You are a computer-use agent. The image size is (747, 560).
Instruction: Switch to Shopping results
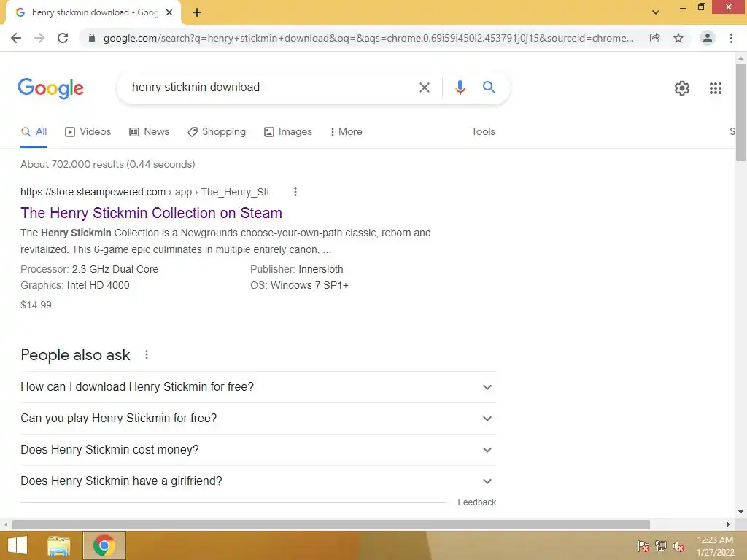point(217,132)
